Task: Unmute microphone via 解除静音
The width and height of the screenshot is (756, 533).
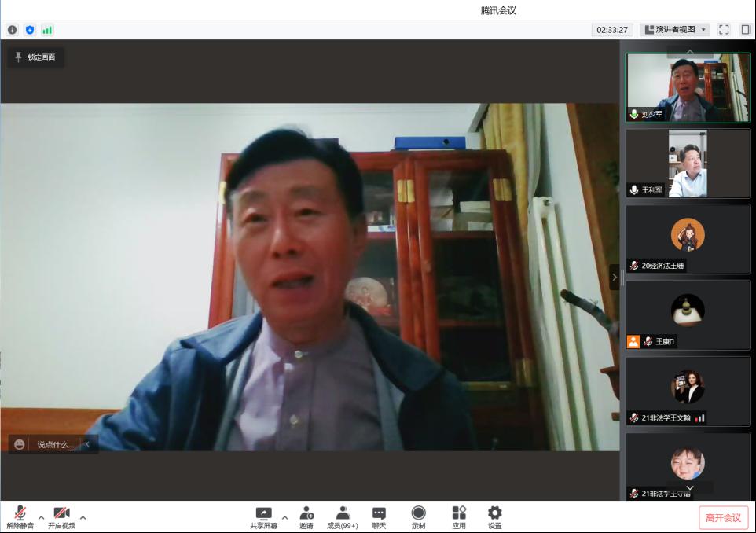Action: pyautogui.click(x=20, y=516)
